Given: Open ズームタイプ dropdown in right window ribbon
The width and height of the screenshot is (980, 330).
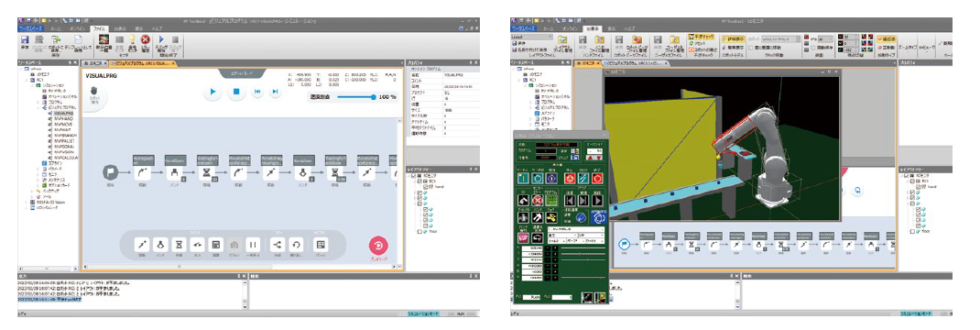Looking at the screenshot, I should (909, 48).
